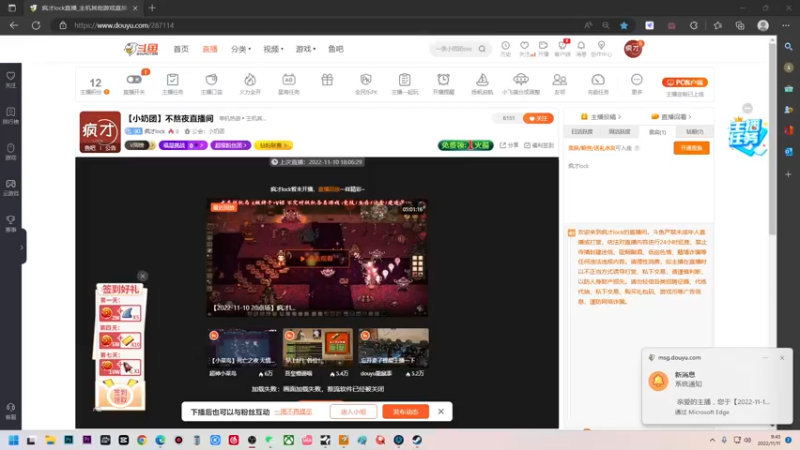800x450 pixels.
Task: Switch to the 贵宾(1) tab
Action: [x=657, y=132]
